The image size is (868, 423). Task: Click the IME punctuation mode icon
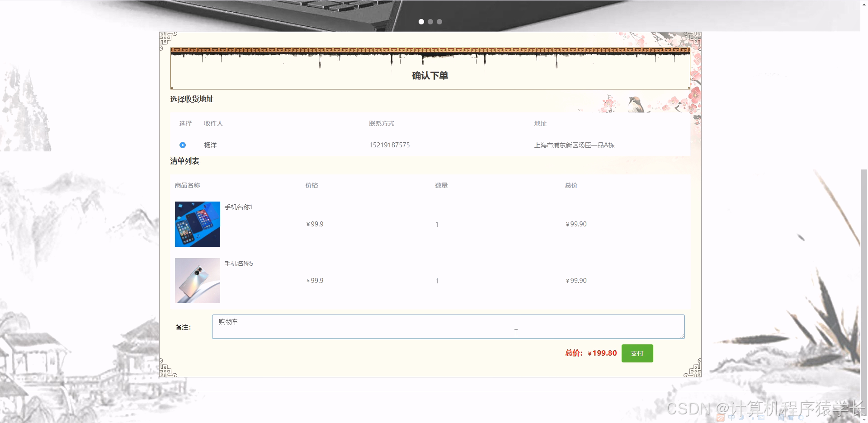pos(752,418)
